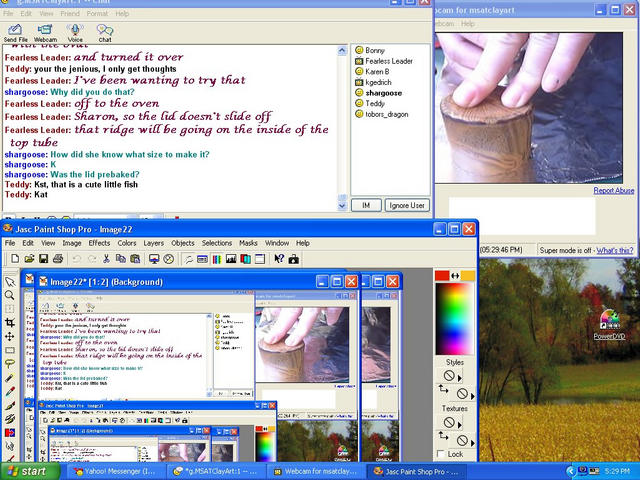640x480 pixels.
Task: Click the Voice microphone icon in chat toolbar
Action: (75, 33)
